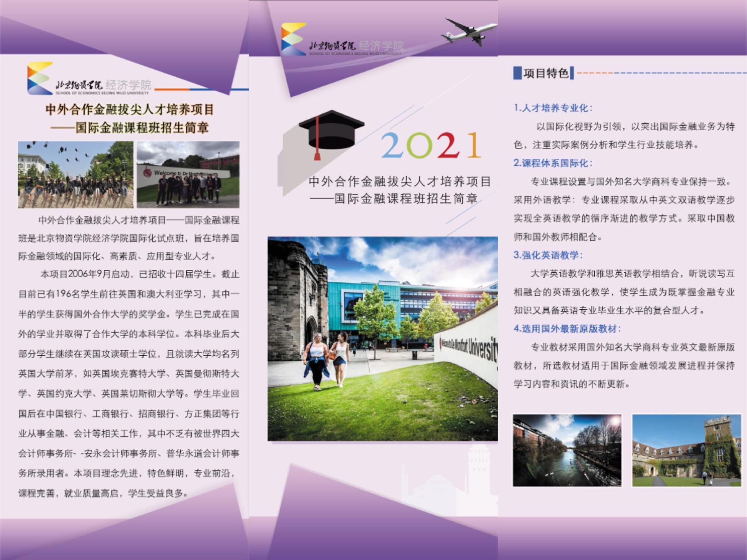Image resolution: width=747 pixels, height=560 pixels.
Task: Click the colorful 2021 year text
Action: coord(430,145)
